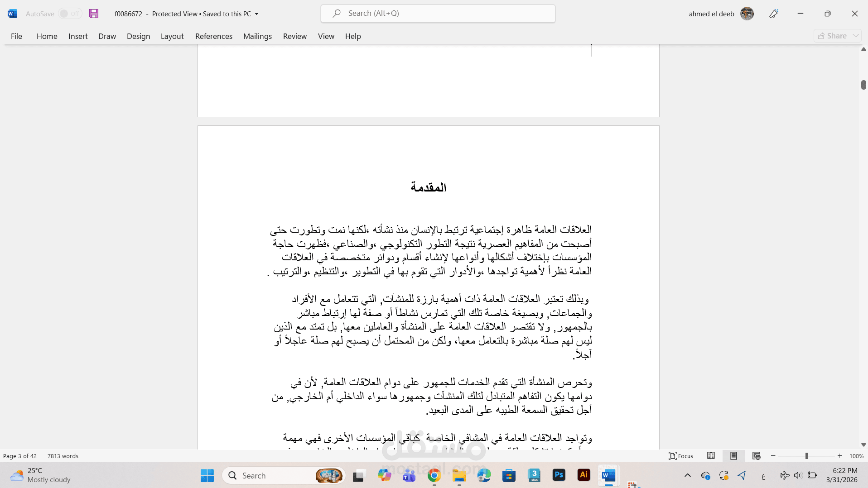
Task: Open the View tab
Action: [326, 36]
